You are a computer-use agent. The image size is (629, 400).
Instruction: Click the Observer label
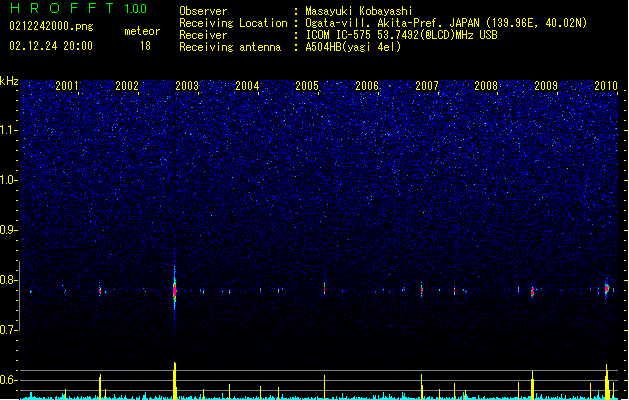[203, 11]
